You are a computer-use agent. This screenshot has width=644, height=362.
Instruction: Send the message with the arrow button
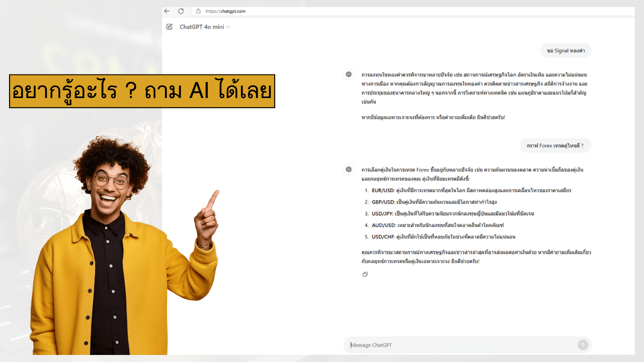point(583,345)
